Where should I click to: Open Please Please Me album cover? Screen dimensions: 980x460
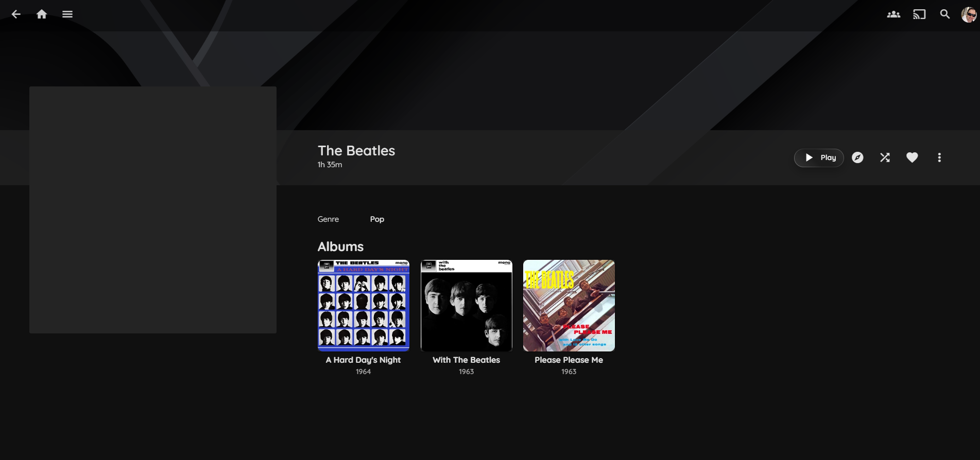pos(569,306)
